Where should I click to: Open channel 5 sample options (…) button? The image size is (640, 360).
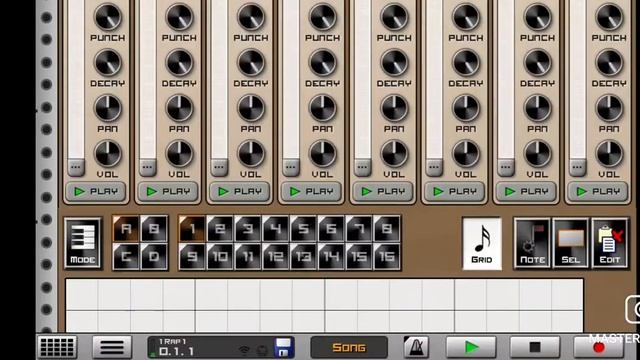(x=362, y=167)
